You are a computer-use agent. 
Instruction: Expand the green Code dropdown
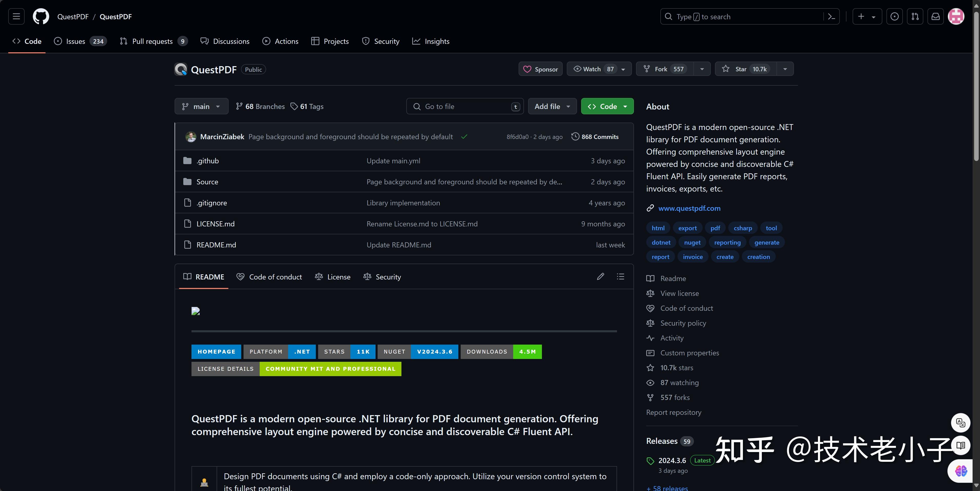coord(607,107)
